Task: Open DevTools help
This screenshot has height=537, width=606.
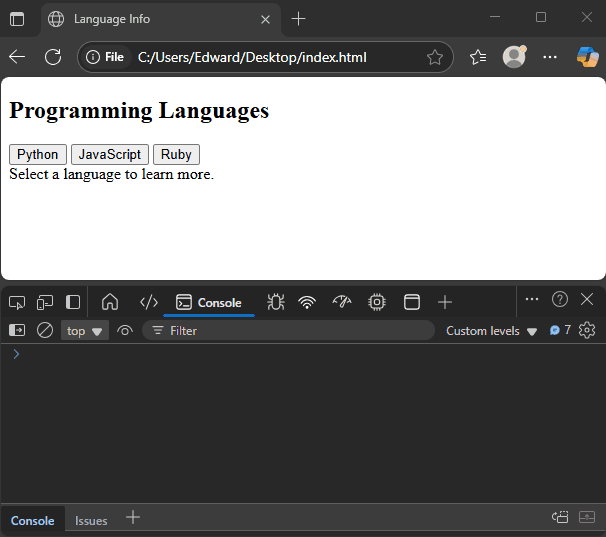Action: point(560,299)
